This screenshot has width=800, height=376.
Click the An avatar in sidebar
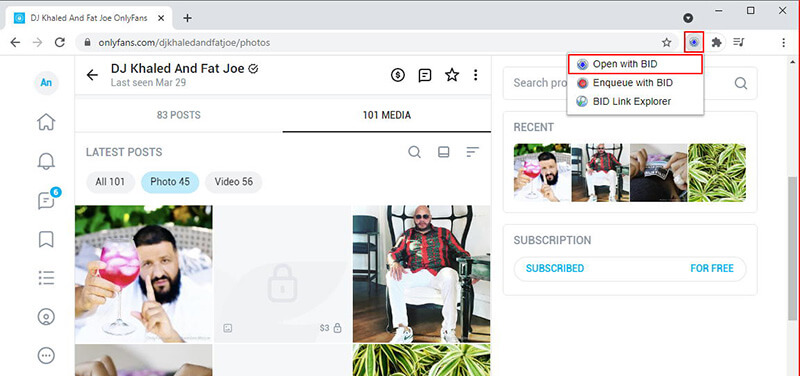tap(46, 83)
